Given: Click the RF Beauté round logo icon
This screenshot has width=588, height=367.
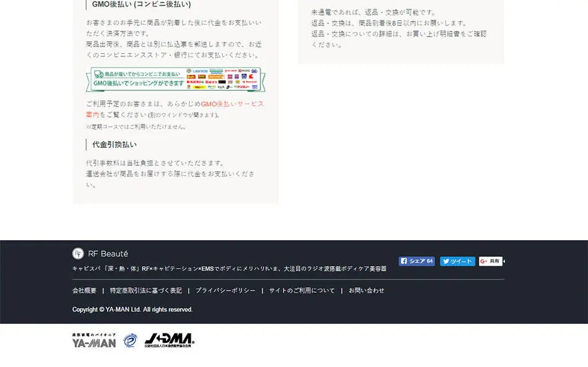Looking at the screenshot, I should (x=78, y=254).
